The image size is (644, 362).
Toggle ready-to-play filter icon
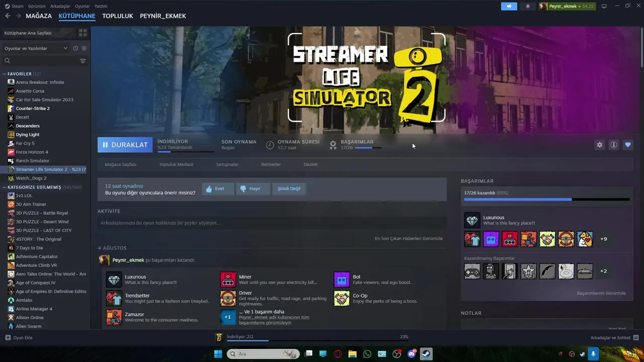(84, 48)
